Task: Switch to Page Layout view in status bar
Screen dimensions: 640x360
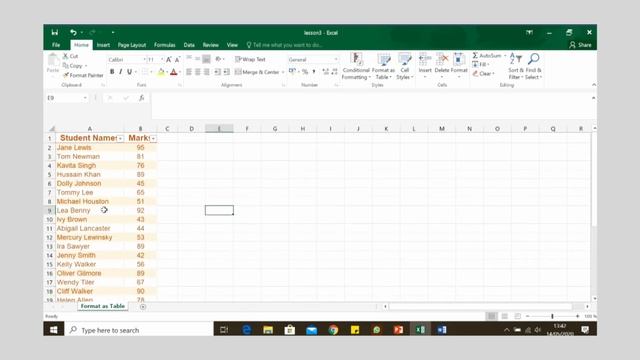Action: pos(505,316)
